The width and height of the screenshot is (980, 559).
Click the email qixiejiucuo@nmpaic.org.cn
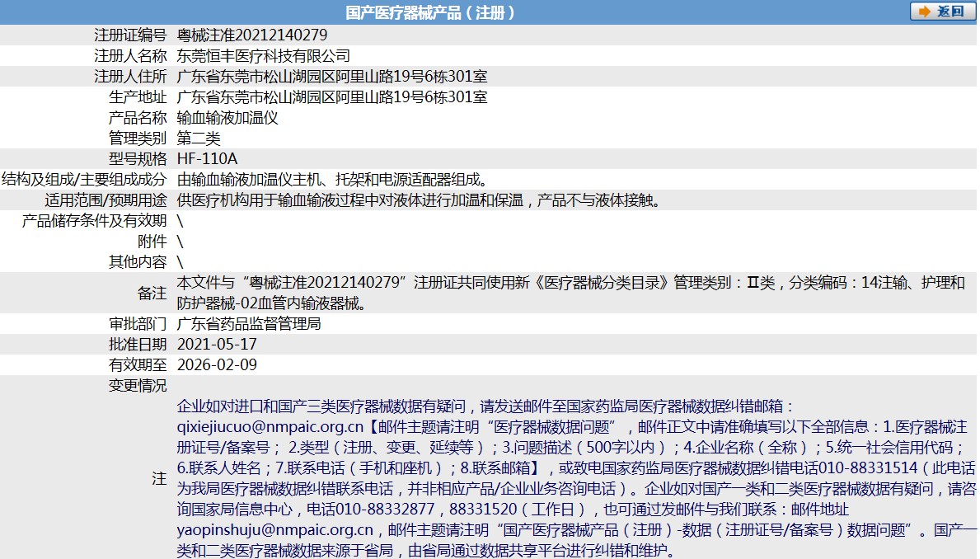(270, 427)
